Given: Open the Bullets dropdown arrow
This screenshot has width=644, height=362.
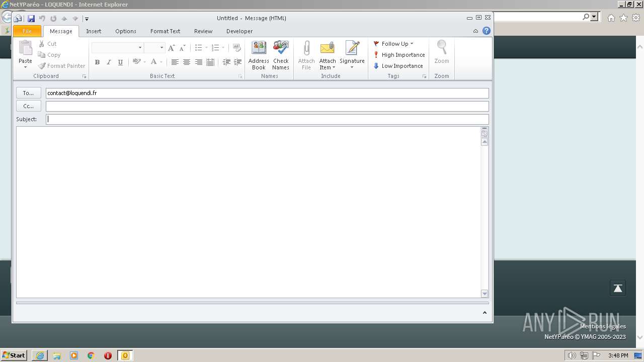Looking at the screenshot, I should pyautogui.click(x=206, y=48).
